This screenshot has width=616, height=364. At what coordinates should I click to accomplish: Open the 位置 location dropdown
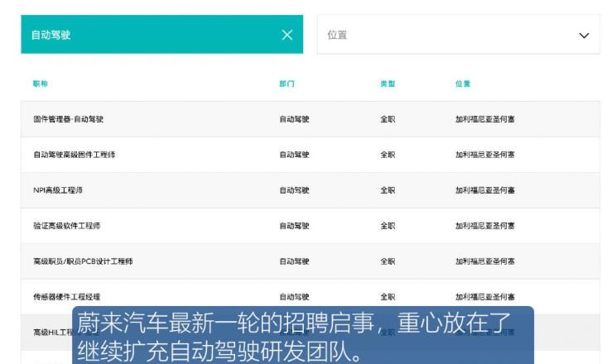(x=459, y=35)
